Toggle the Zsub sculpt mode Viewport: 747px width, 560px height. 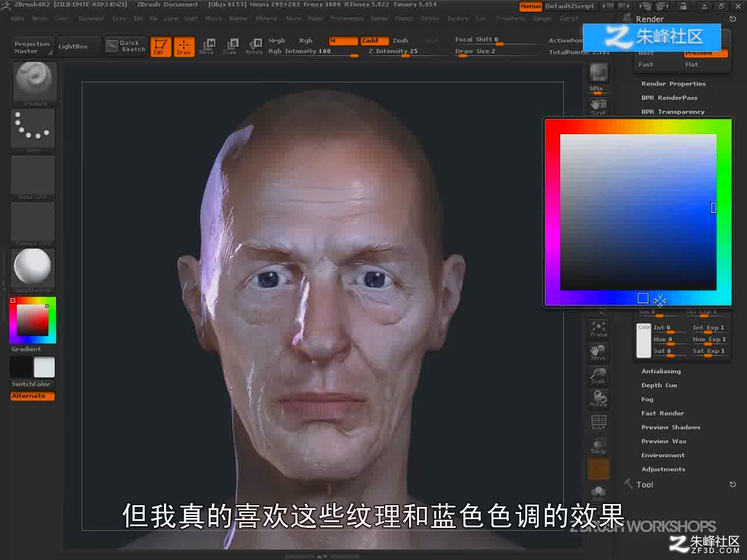coord(400,41)
